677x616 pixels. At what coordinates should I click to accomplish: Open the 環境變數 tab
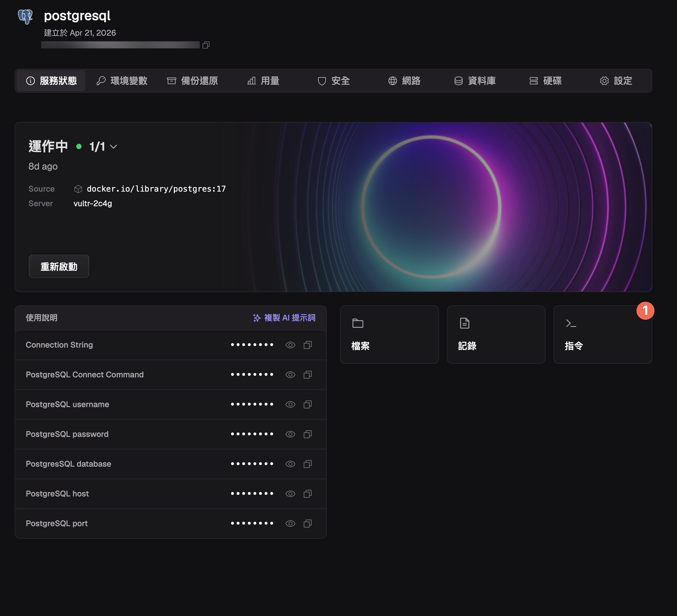coord(122,81)
